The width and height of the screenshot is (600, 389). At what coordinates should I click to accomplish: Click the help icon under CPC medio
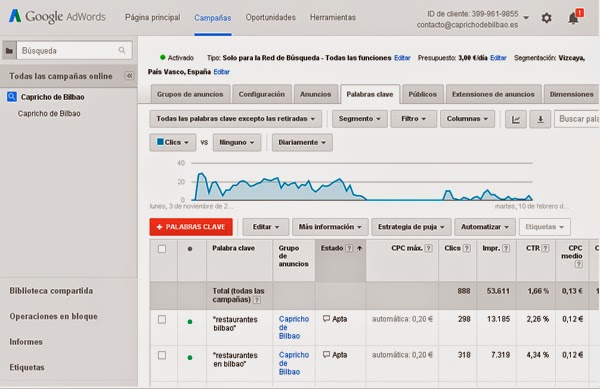(x=579, y=264)
